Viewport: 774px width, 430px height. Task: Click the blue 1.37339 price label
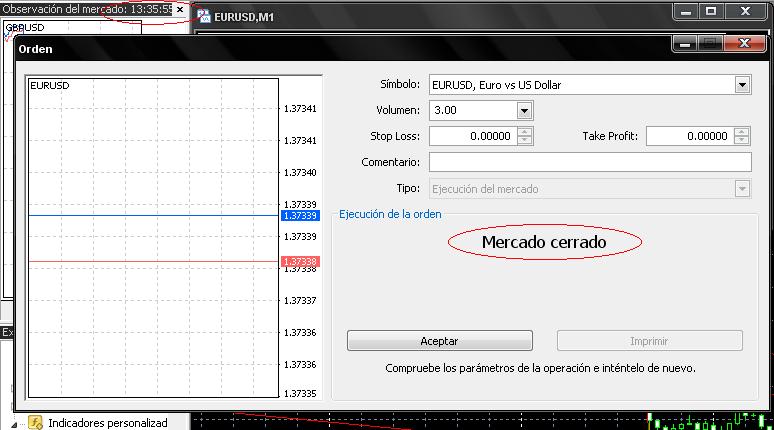[x=300, y=215]
